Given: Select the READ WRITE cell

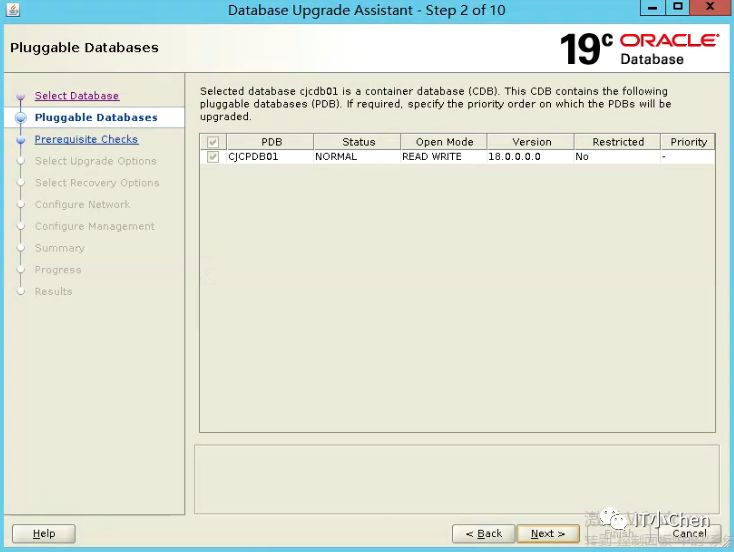Looking at the screenshot, I should click(444, 156).
